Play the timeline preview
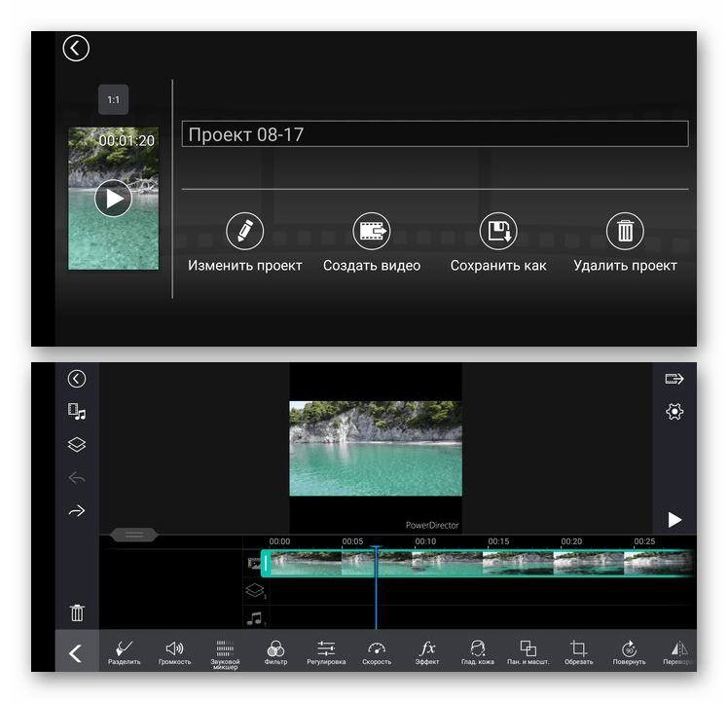Screen dimensions: 728x703 click(674, 520)
